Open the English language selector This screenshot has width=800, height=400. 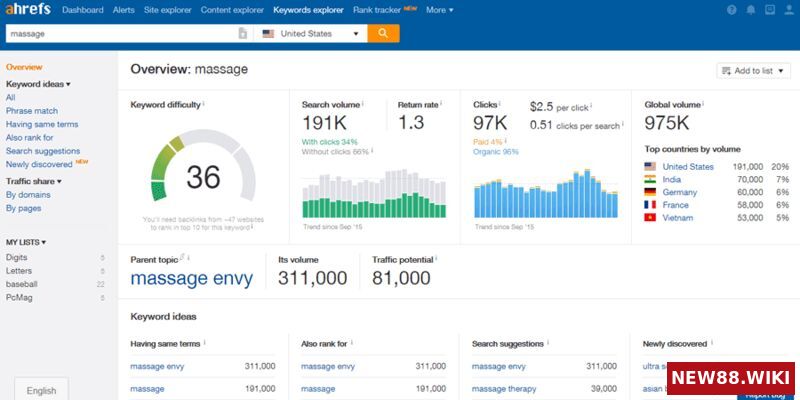tap(41, 390)
